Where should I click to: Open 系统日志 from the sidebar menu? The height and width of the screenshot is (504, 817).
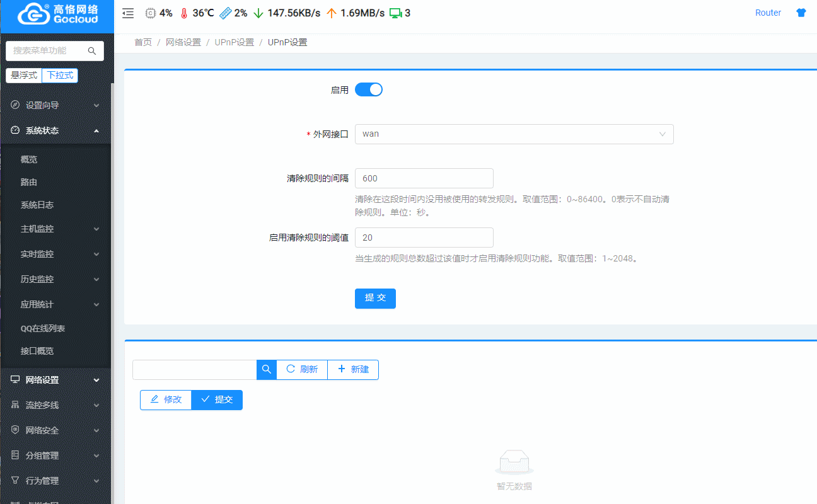pyautogui.click(x=38, y=206)
